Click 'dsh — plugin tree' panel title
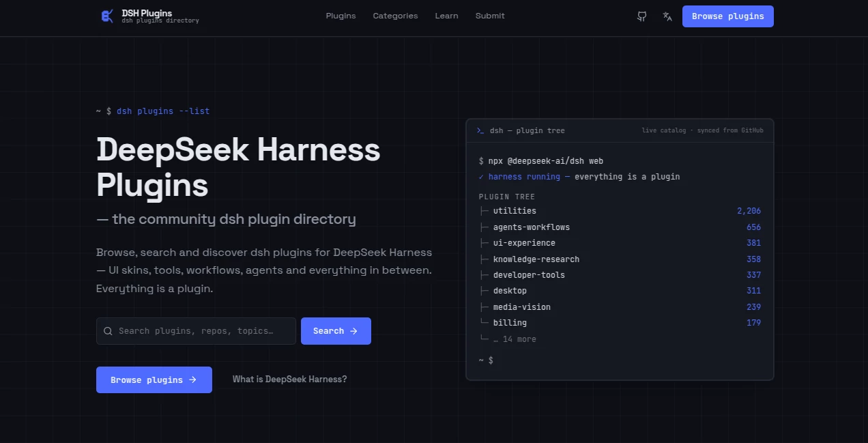The image size is (868, 443). click(x=527, y=130)
